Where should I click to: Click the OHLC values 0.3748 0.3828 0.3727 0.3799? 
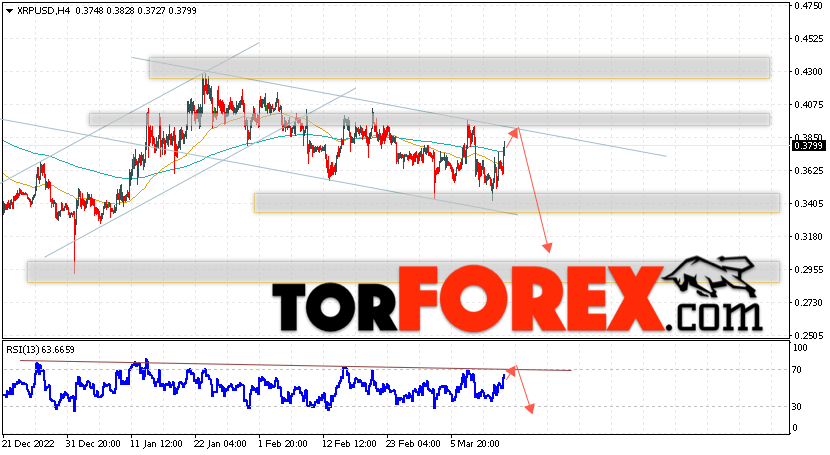136,11
